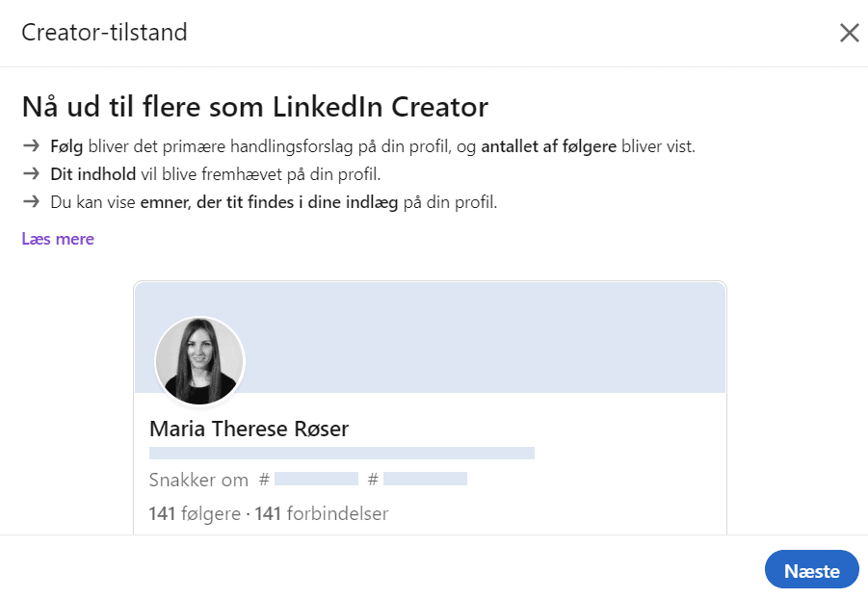The height and width of the screenshot is (599, 868).
Task: Click the first hashtag placeholder after Snakker om
Action: click(316, 479)
